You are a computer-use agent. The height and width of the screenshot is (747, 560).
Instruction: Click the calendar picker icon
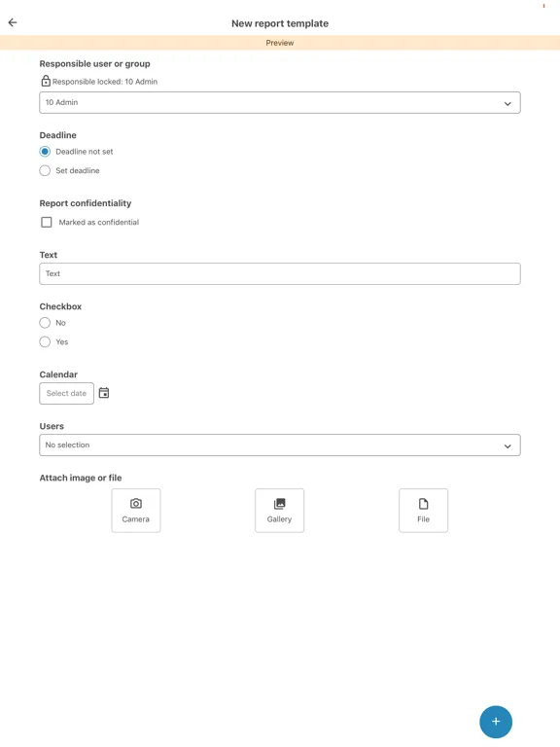point(104,393)
